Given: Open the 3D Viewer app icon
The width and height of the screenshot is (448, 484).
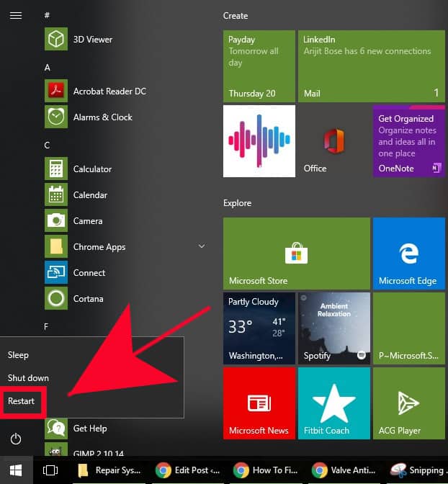Looking at the screenshot, I should click(x=56, y=39).
